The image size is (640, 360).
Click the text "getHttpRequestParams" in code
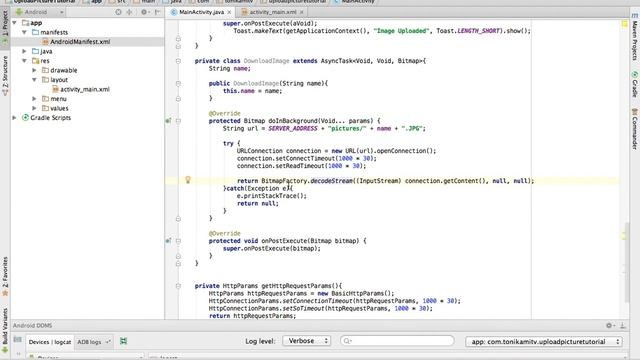click(x=293, y=286)
